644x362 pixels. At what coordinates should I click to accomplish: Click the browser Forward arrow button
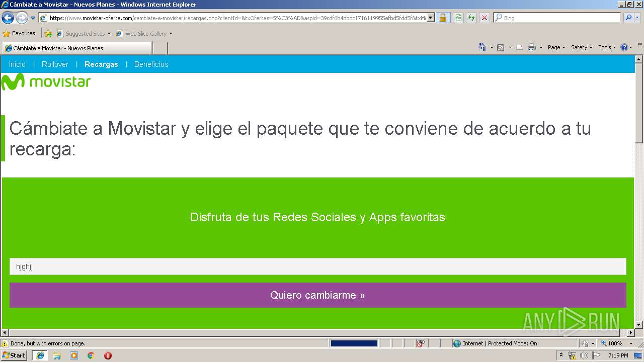click(22, 18)
